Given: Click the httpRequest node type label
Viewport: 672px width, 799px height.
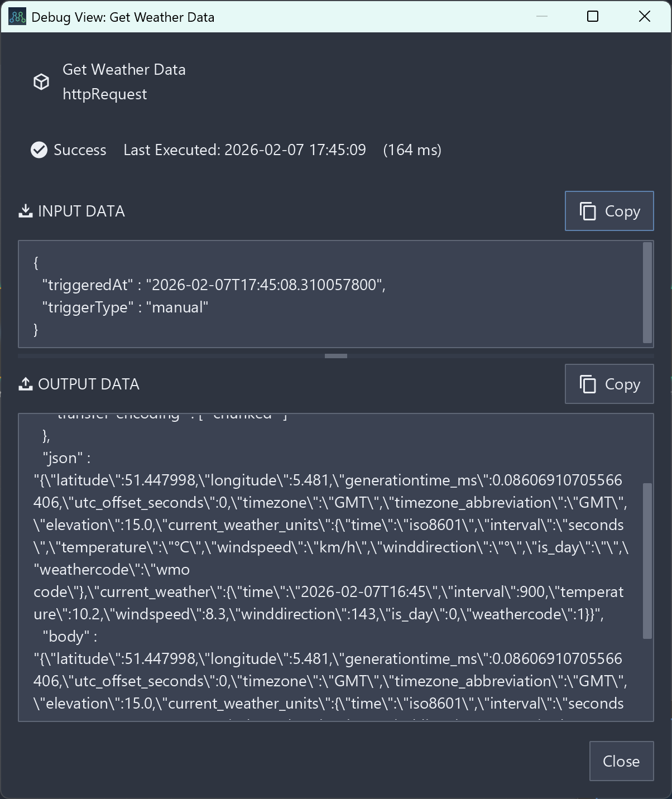Looking at the screenshot, I should (x=104, y=94).
